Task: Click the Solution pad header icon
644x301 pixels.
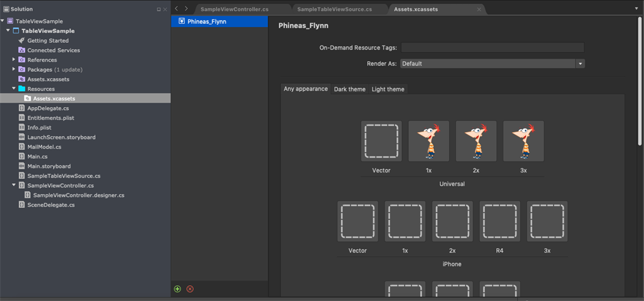Action: (6, 9)
